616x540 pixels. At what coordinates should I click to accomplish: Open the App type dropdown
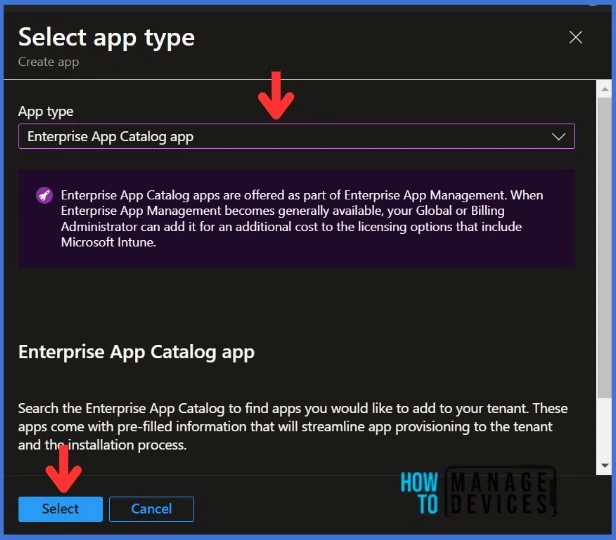click(x=296, y=136)
